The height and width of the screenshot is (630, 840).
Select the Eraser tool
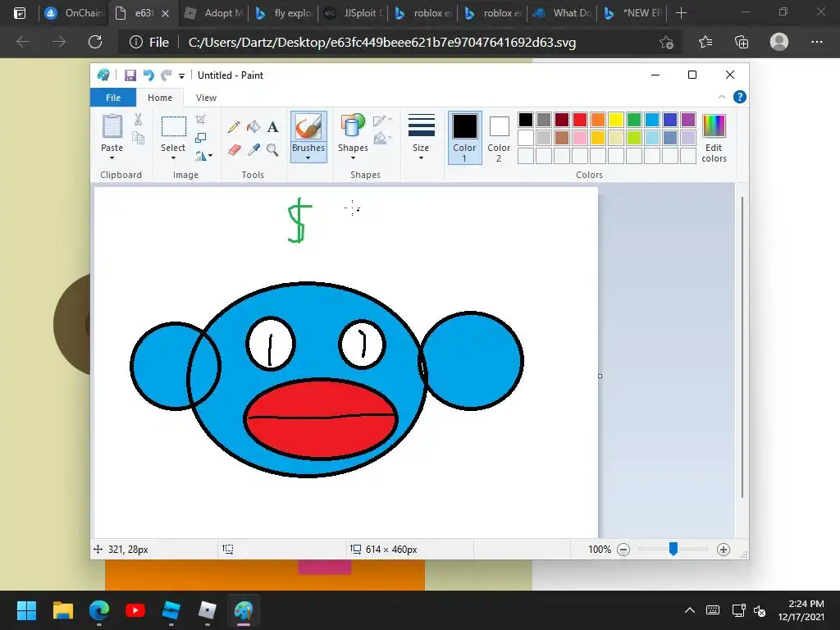(234, 150)
